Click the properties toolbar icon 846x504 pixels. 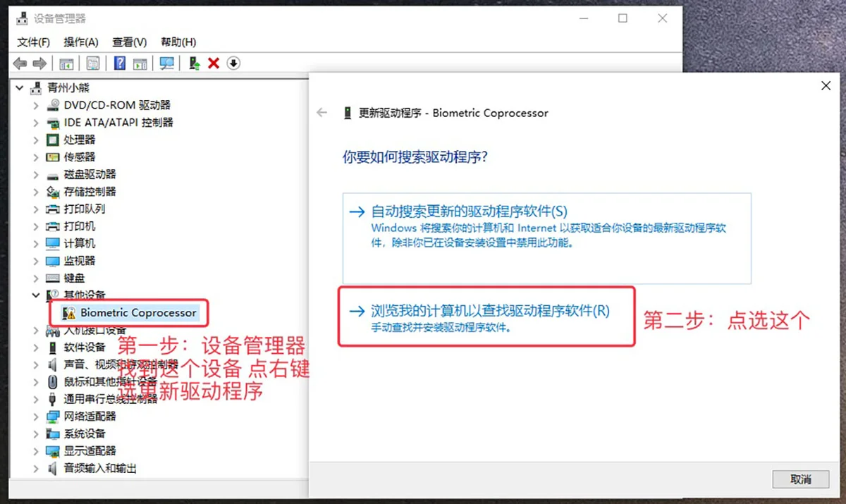pos(93,63)
